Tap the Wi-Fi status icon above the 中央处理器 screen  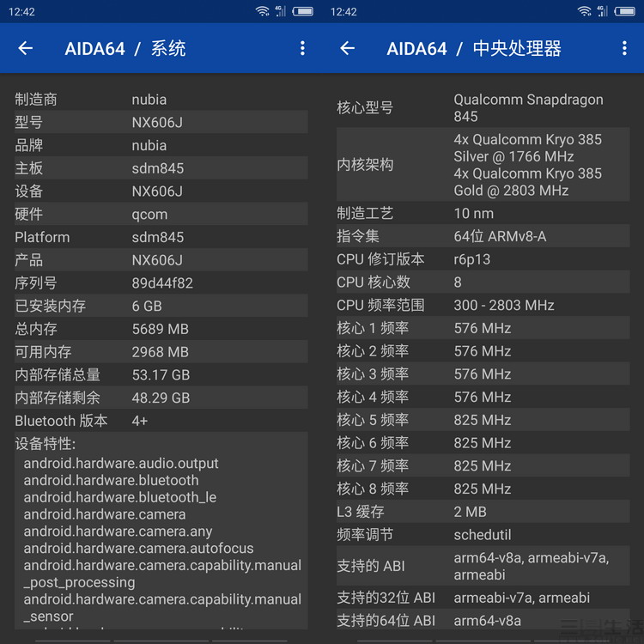[x=584, y=11]
